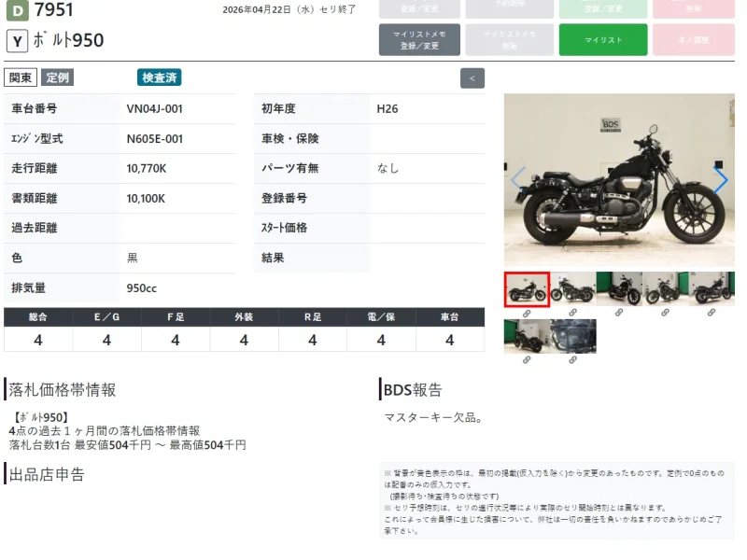Open link icon below engine close-up thumbnail
The image size is (747, 560).
click(x=572, y=359)
